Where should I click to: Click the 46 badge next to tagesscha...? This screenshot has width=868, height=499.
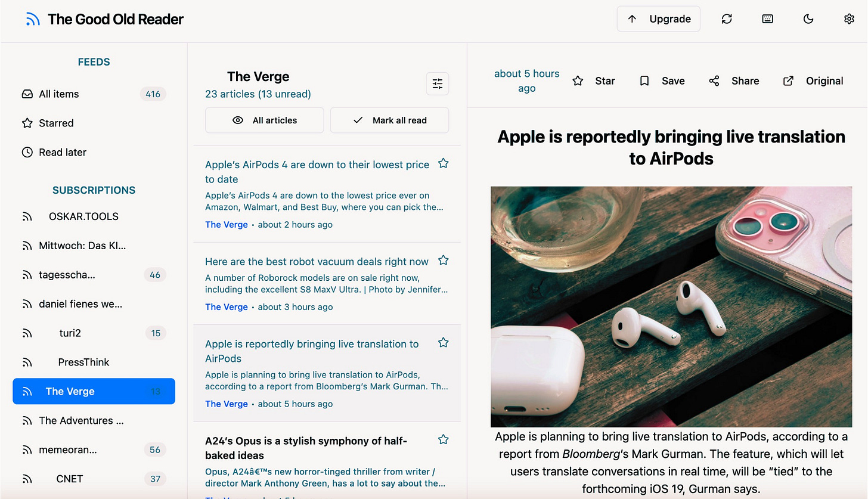155,275
